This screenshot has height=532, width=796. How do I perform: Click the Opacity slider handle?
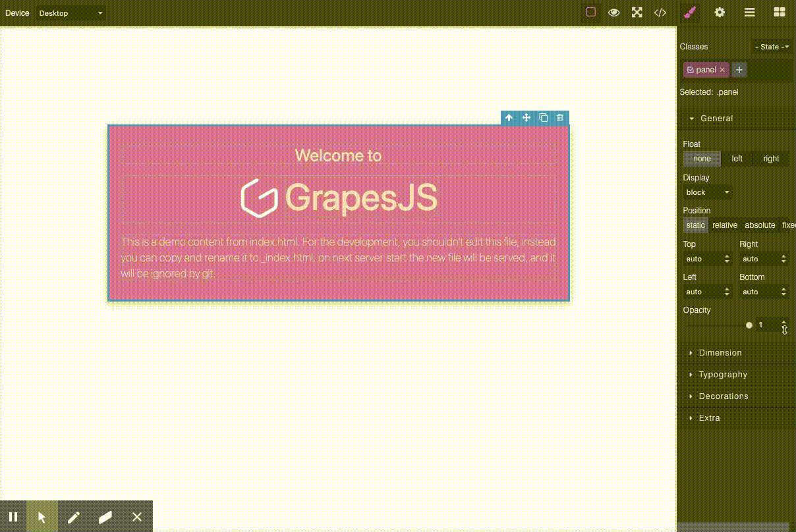749,325
